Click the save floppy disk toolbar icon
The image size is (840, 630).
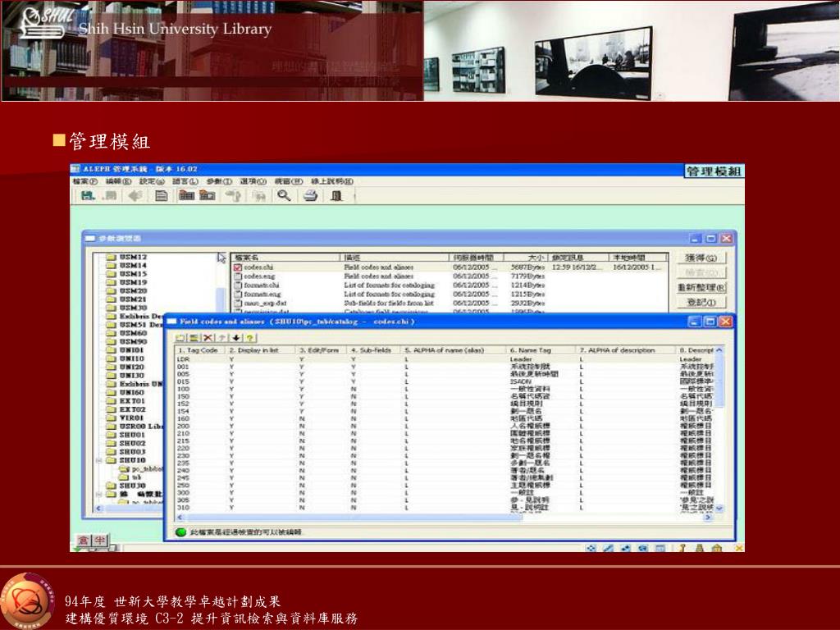point(88,196)
